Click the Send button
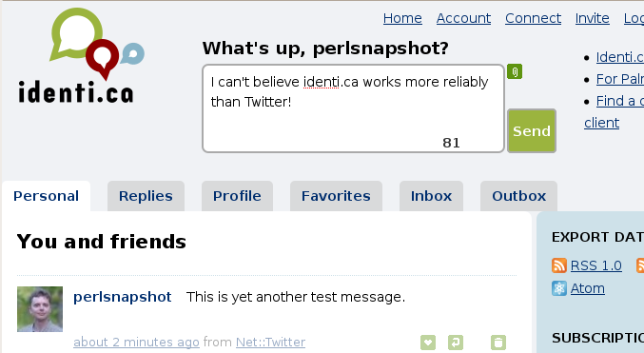The width and height of the screenshot is (644, 353). (x=532, y=130)
